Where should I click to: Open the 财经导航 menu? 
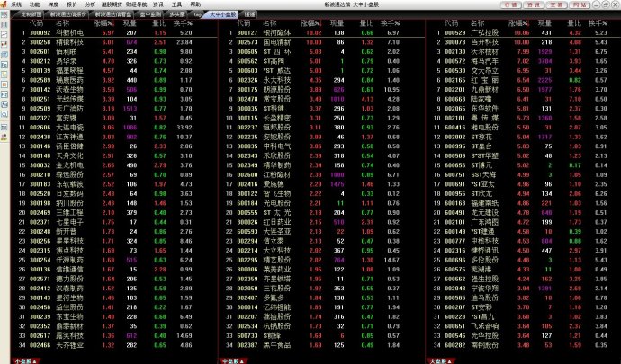(137, 4)
